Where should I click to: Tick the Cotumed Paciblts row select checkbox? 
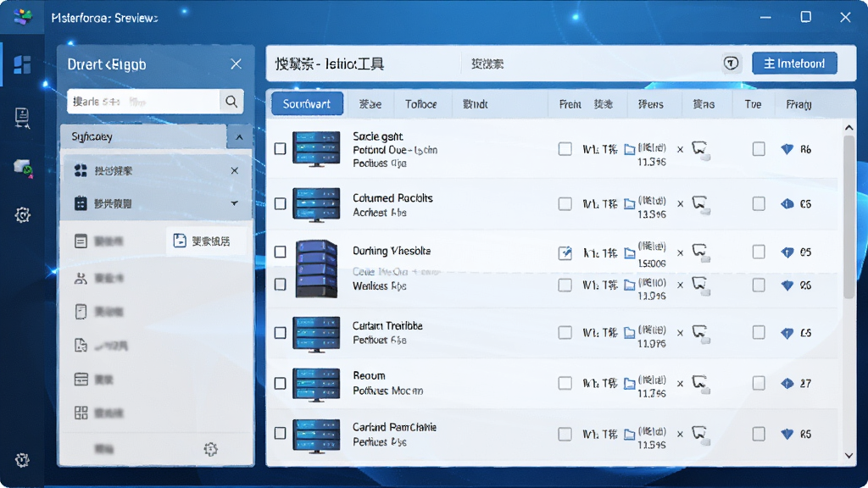coord(280,203)
